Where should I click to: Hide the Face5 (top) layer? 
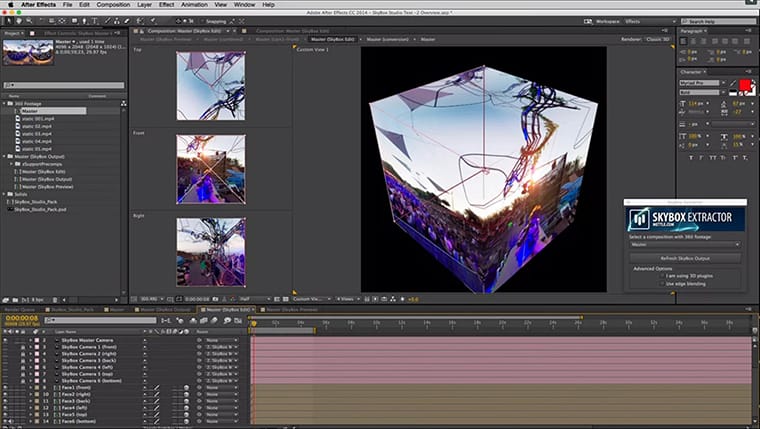point(5,415)
